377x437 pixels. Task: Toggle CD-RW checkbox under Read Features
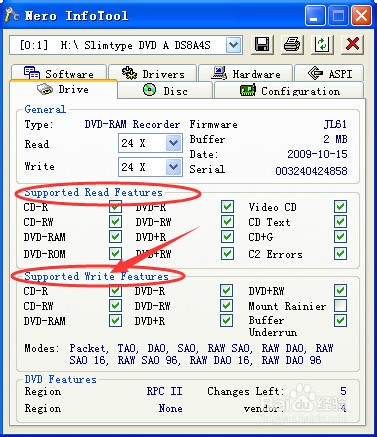(x=115, y=222)
